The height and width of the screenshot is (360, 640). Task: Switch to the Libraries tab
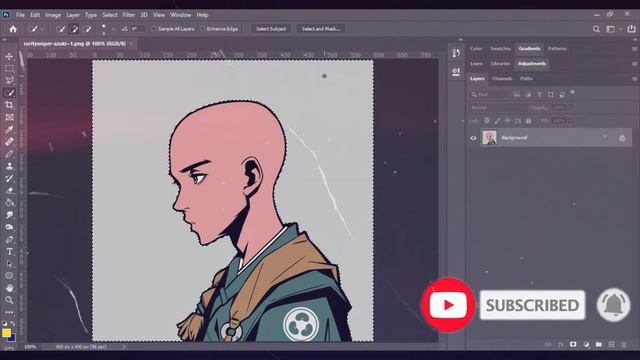tap(500, 64)
